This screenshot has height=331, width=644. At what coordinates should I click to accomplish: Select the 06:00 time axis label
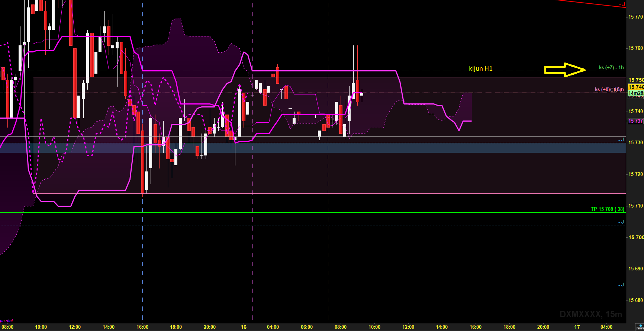[x=307, y=327]
